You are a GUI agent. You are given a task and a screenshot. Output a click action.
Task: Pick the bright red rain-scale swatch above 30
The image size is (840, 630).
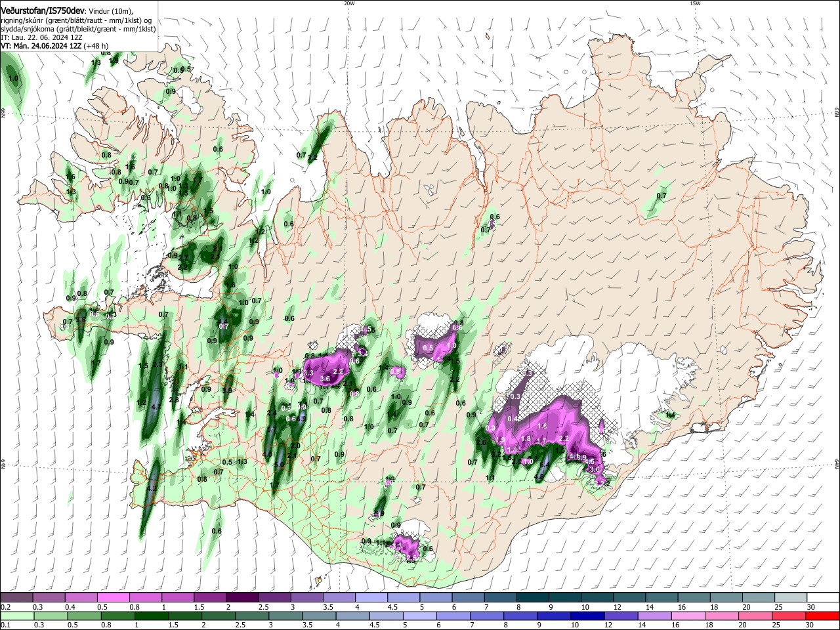[x=822, y=616]
